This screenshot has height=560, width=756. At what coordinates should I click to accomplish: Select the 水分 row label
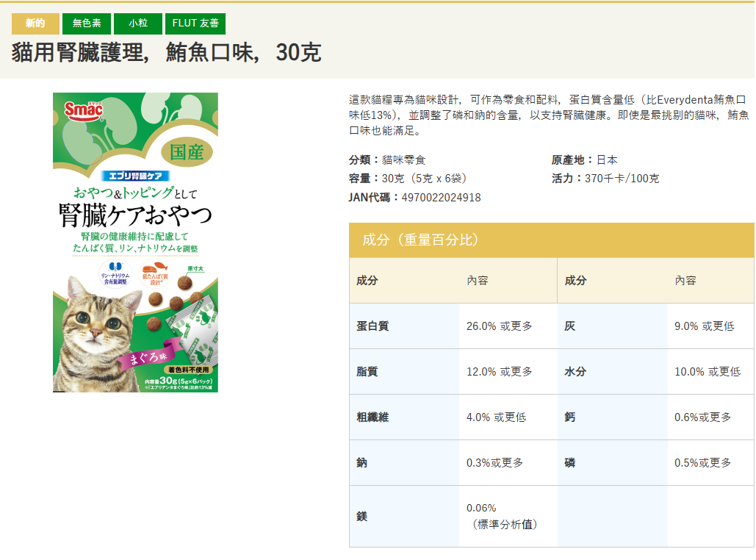coord(575,371)
